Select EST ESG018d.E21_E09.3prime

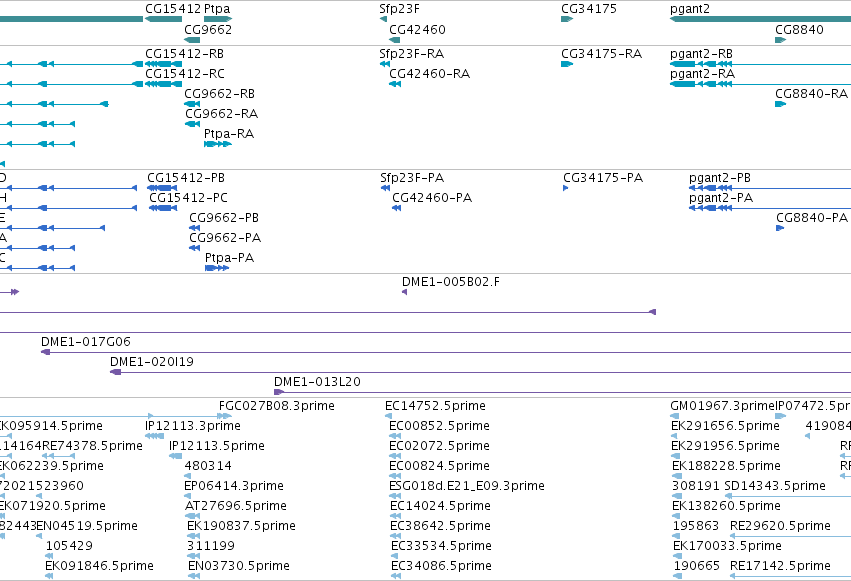(467, 487)
